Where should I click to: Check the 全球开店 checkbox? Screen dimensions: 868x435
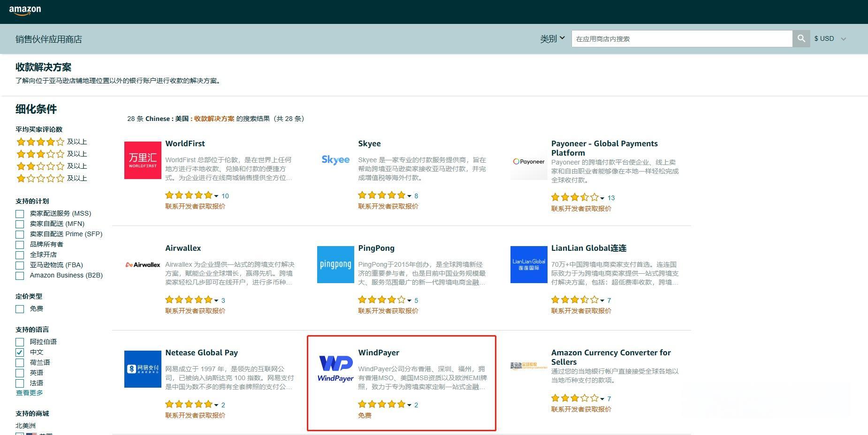20,255
